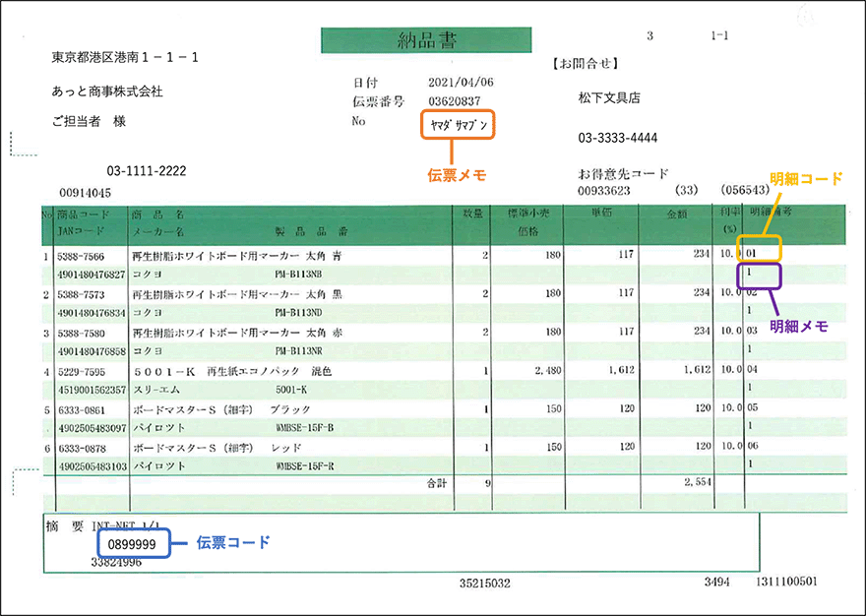Click the store name 松下文具店
The image size is (866, 616).
pyautogui.click(x=609, y=98)
